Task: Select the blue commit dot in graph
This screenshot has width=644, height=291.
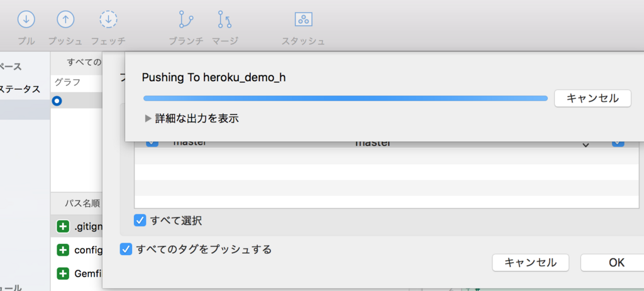Action: tap(57, 101)
